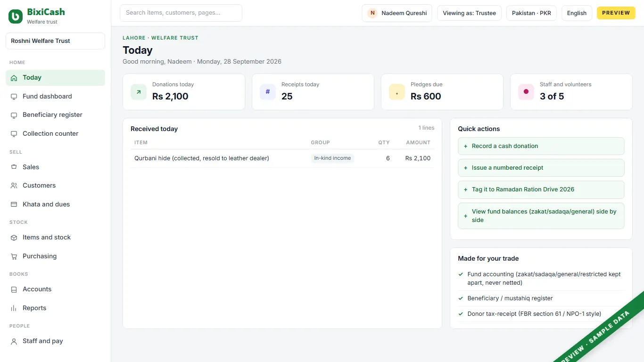The width and height of the screenshot is (644, 362).
Task: Click the ITEM column header
Action: (141, 142)
